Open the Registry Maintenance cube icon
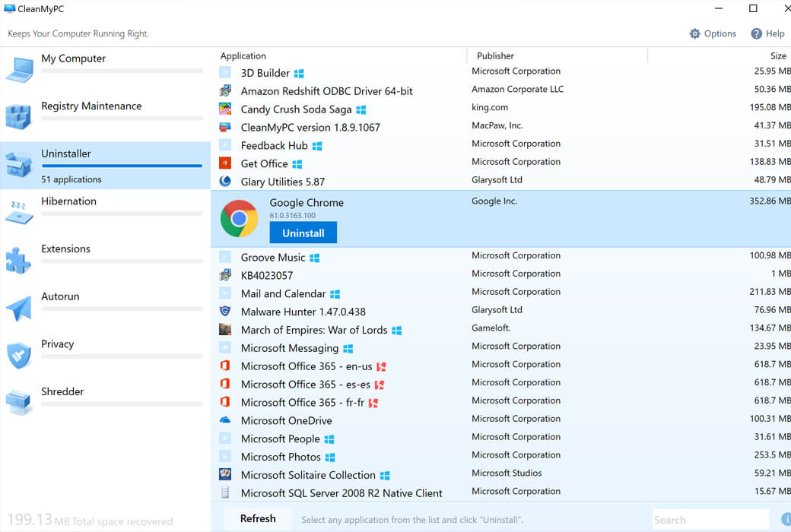 [19, 116]
